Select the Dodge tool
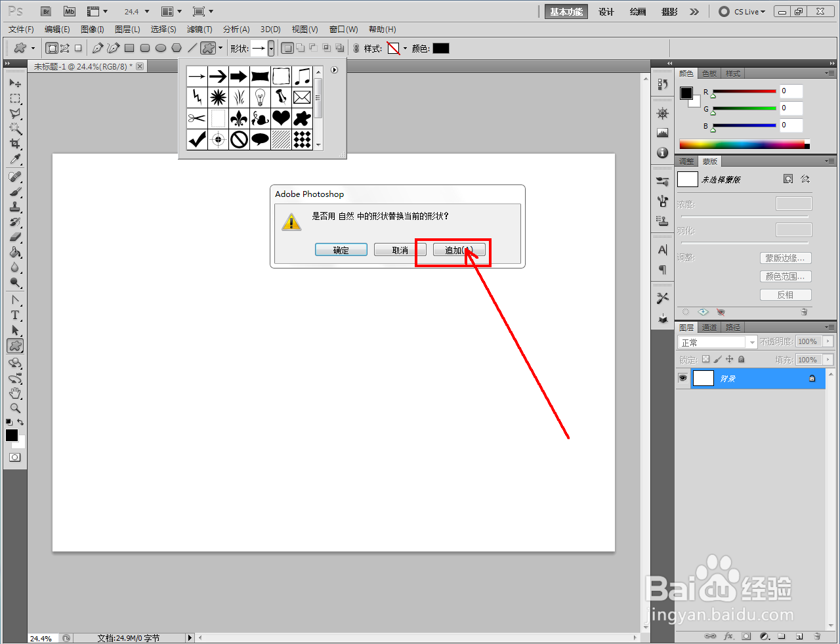Screen dimensions: 840x644 (15, 282)
